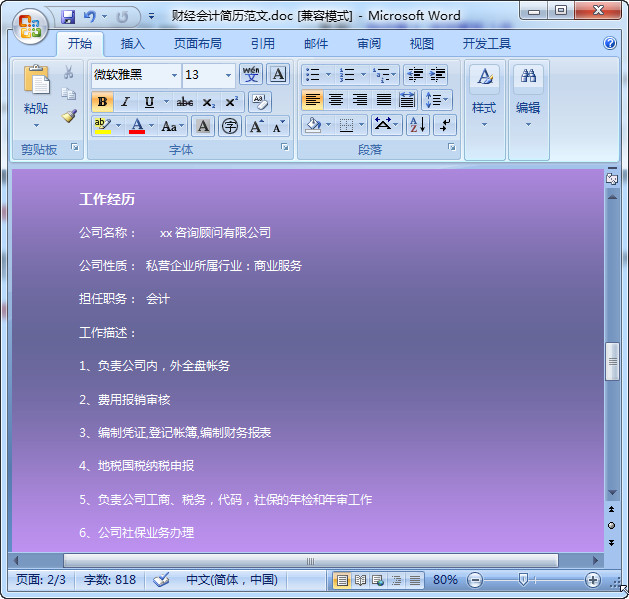This screenshot has height=599, width=629.
Task: Click the zoom slider handle
Action: tap(522, 580)
